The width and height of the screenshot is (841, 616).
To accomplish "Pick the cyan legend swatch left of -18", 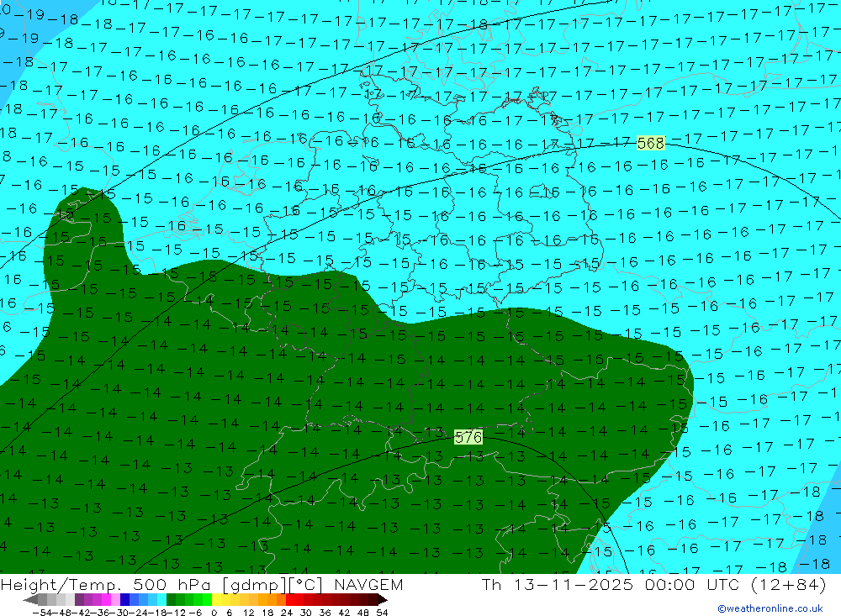I will pyautogui.click(x=161, y=600).
